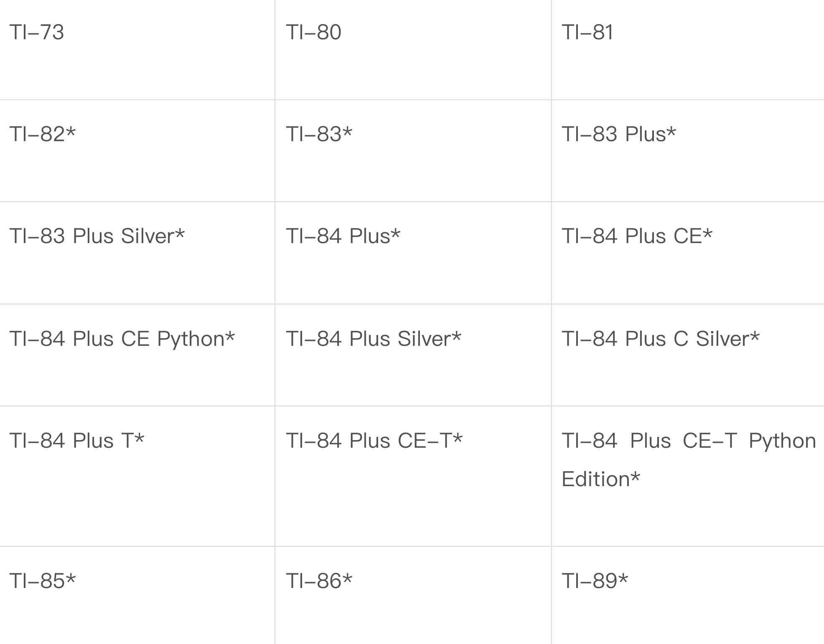Click the word Edition* in last column

601,479
